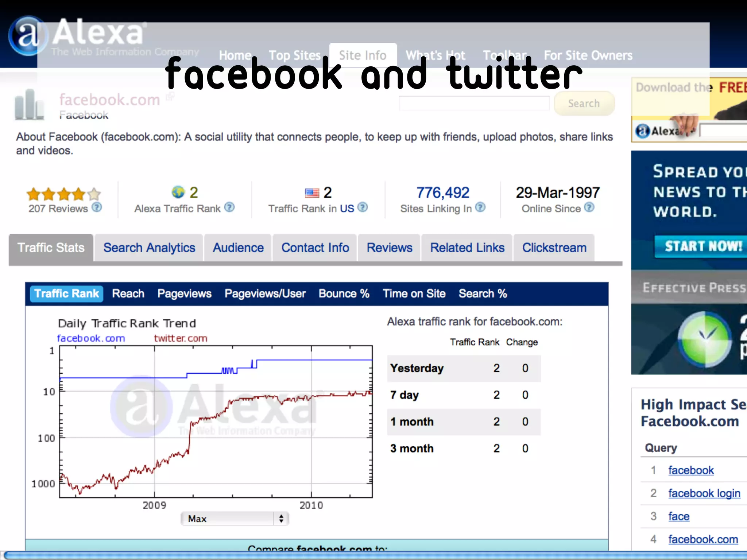This screenshot has width=747, height=560.
Task: Go to the Home menu
Action: coord(235,55)
